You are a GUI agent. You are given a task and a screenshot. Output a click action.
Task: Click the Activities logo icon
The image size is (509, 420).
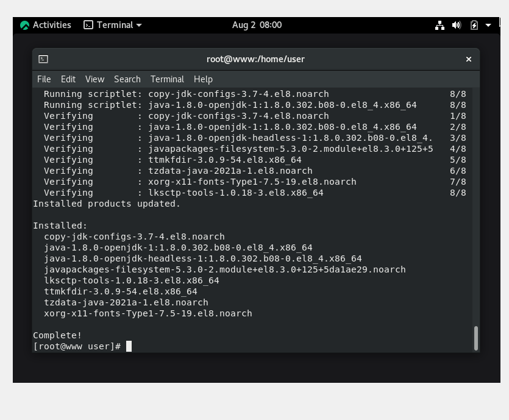click(x=24, y=25)
